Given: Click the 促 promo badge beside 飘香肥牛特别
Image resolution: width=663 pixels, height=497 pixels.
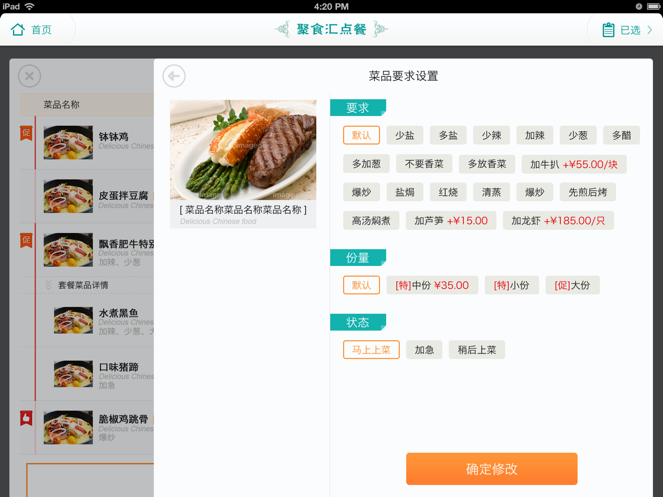Looking at the screenshot, I should click(x=26, y=241).
